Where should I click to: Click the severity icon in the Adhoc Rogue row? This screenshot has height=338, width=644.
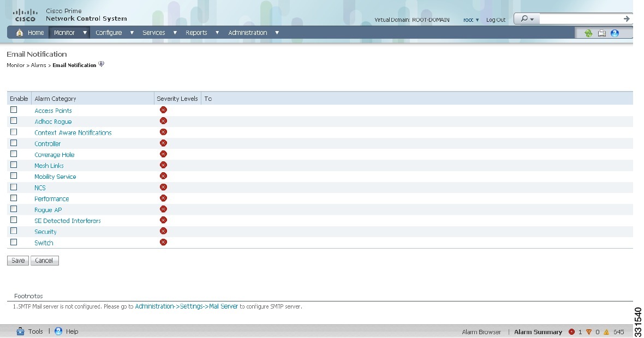[x=164, y=121]
